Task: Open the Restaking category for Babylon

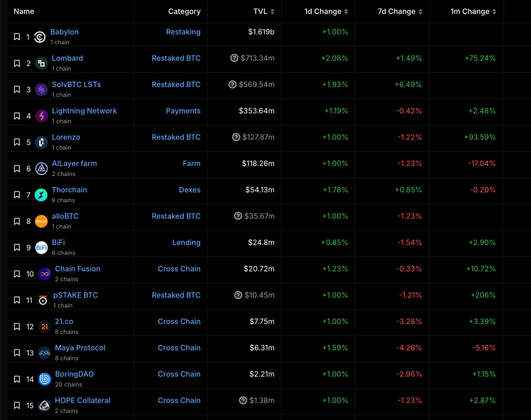Action: pyautogui.click(x=183, y=32)
